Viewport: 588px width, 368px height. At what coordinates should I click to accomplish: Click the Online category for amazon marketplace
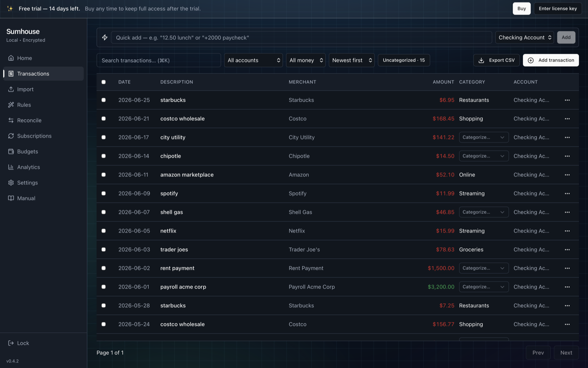coord(467,175)
